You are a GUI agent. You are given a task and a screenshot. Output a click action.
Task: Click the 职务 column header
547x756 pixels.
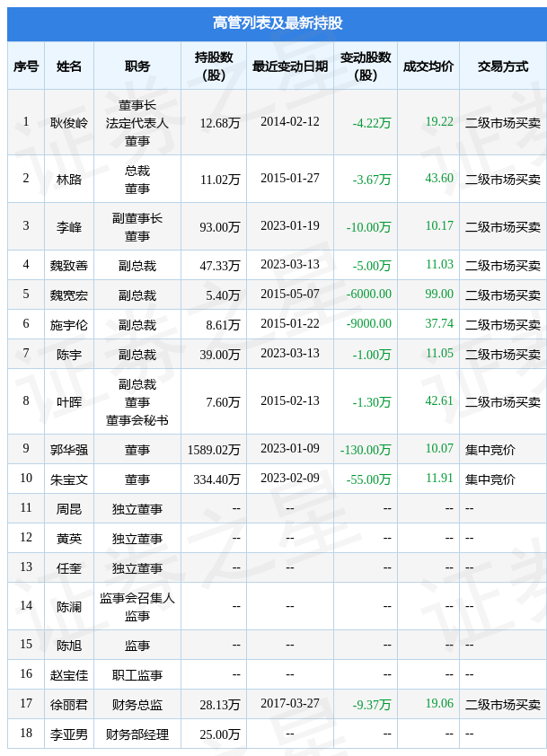(x=137, y=66)
